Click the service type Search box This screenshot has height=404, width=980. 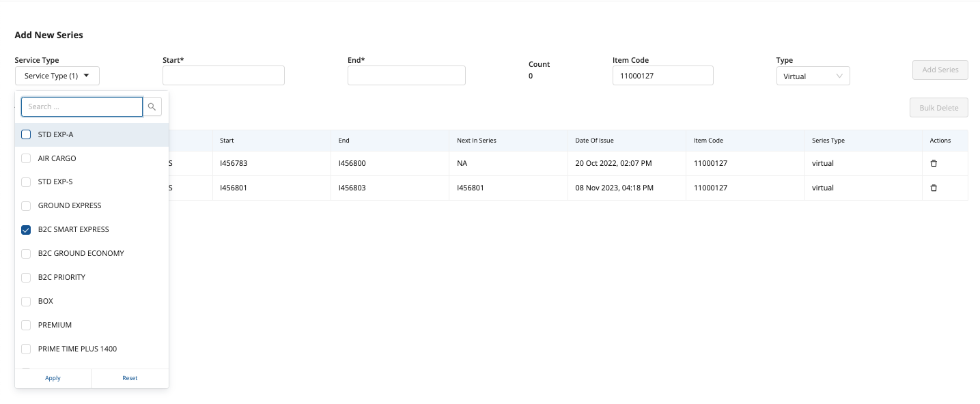pos(82,106)
